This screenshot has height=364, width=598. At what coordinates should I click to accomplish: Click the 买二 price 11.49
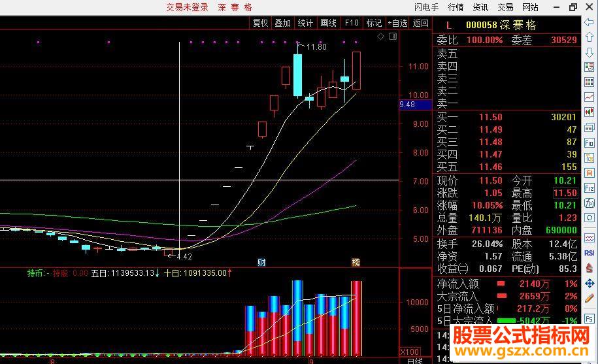(490, 129)
